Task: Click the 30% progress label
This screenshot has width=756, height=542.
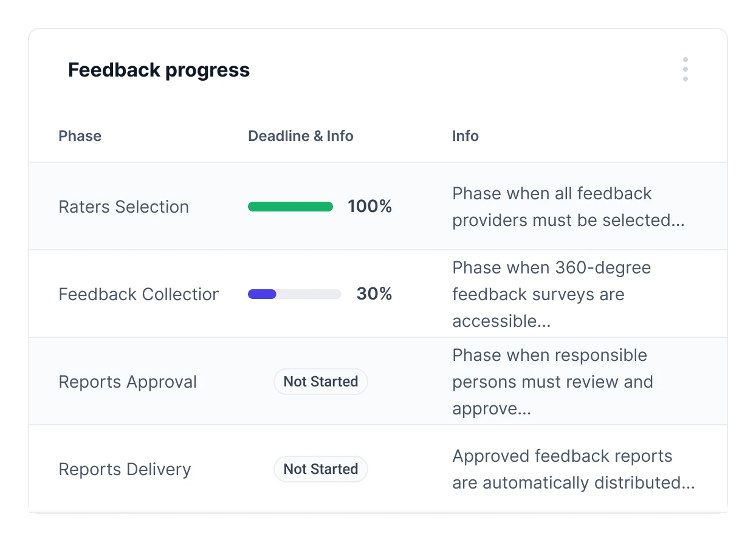Action: point(374,295)
